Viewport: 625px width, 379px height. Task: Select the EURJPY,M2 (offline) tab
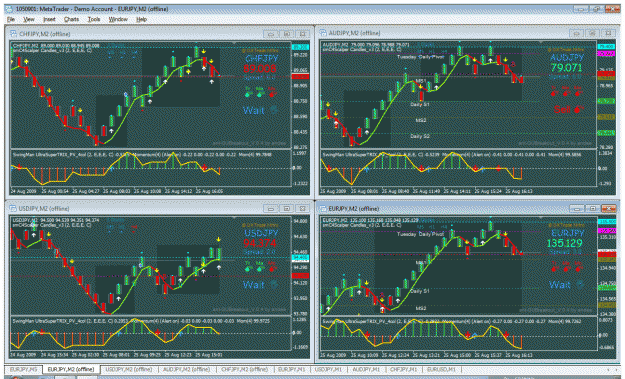[71, 369]
